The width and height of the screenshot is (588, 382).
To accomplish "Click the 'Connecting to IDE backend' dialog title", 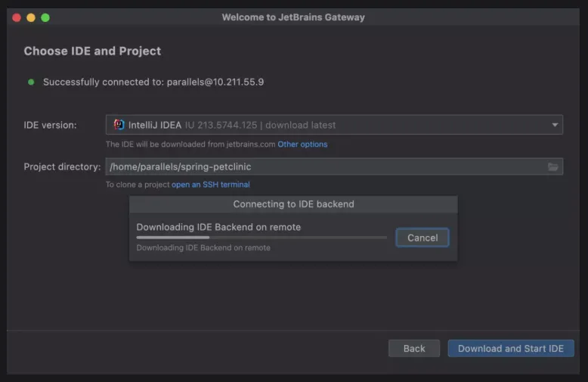I will pyautogui.click(x=293, y=204).
